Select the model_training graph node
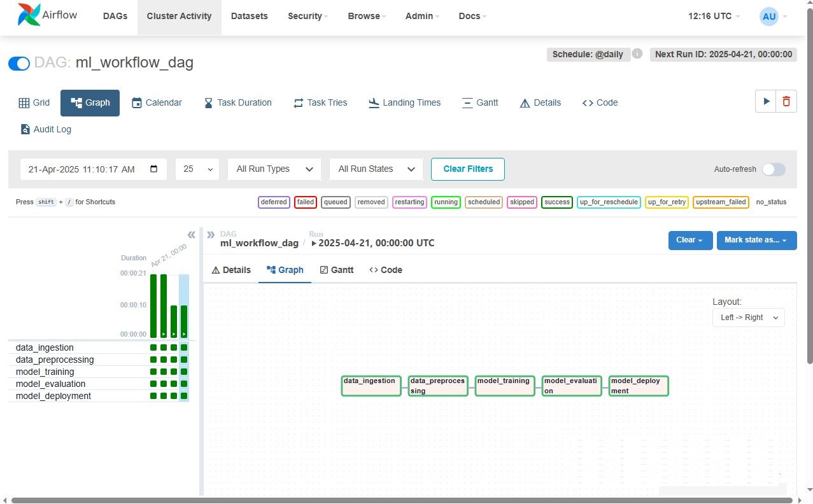Image resolution: width=813 pixels, height=504 pixels. pos(505,386)
